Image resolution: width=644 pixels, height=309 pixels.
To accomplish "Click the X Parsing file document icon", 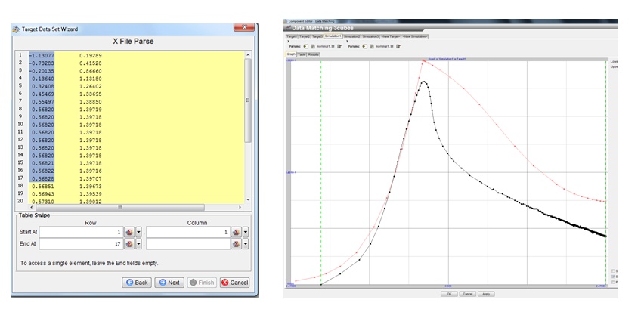I will (313, 46).
